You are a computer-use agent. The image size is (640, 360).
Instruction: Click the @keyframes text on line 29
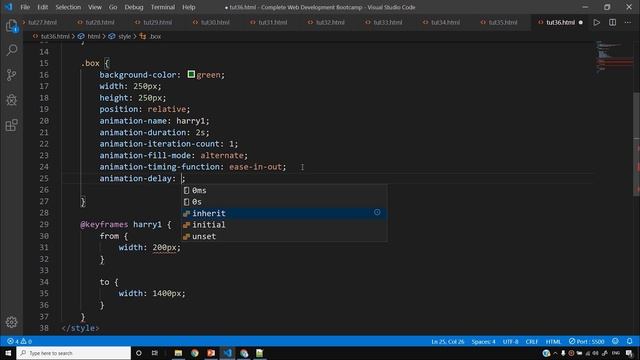click(104, 224)
